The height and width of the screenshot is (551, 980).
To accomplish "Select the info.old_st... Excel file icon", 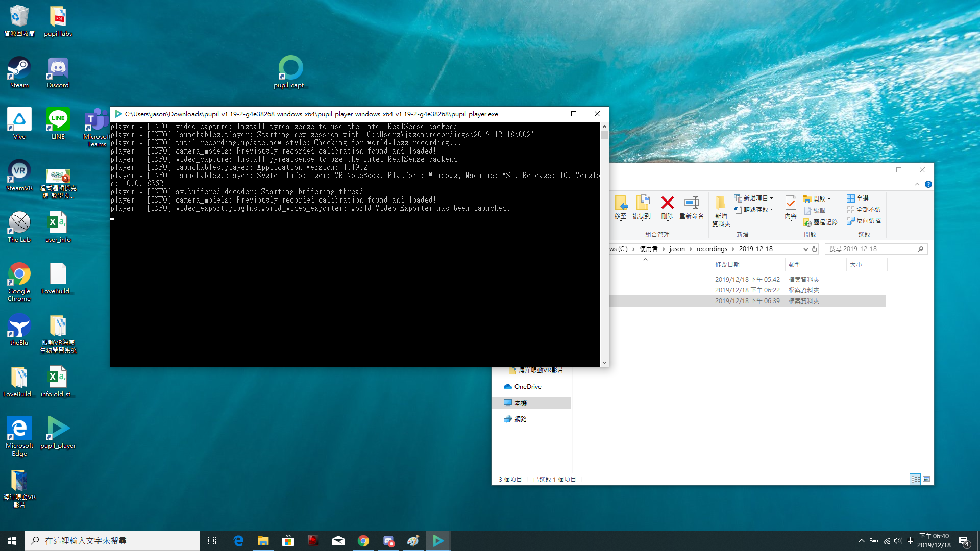I will point(58,381).
